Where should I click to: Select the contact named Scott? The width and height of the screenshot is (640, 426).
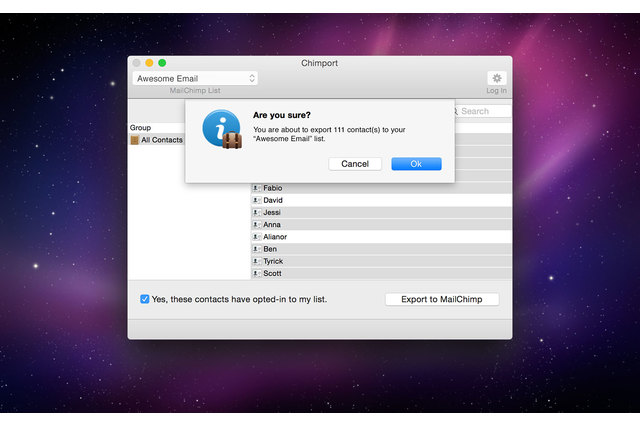point(381,273)
